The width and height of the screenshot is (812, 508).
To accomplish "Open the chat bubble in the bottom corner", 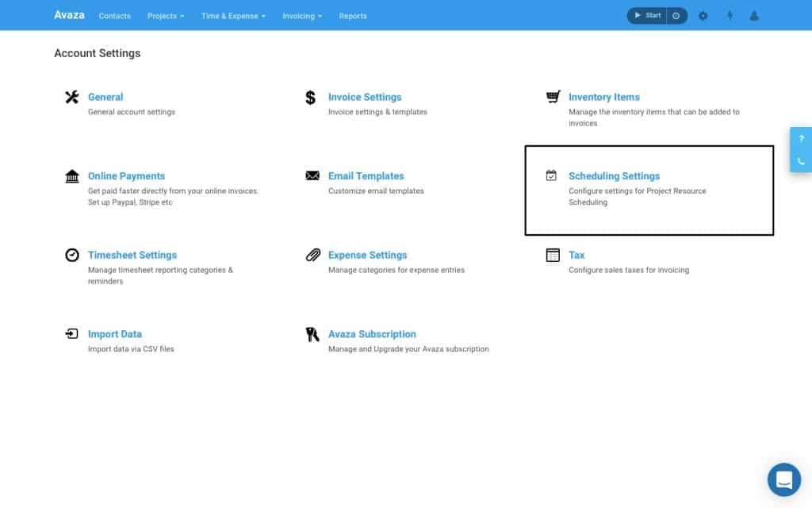I will (x=783, y=479).
